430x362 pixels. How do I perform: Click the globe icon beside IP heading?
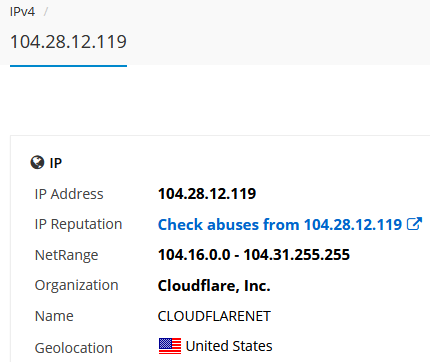click(37, 163)
